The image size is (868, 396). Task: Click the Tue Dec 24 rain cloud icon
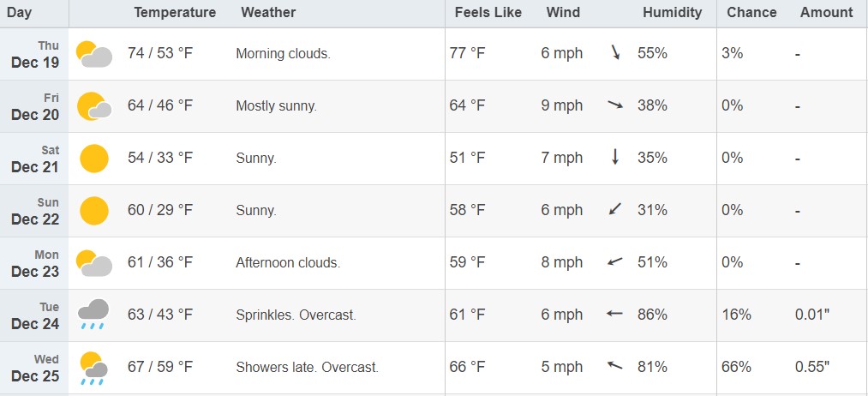93,315
